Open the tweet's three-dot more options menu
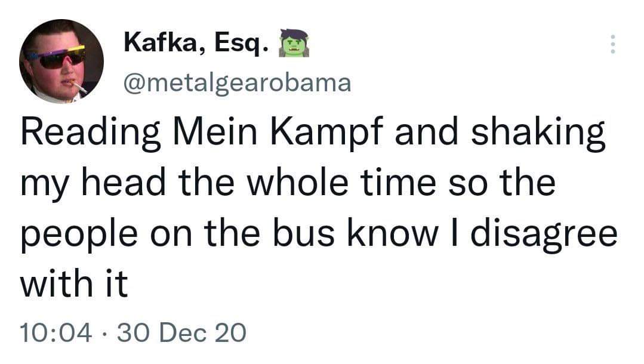 611,45
